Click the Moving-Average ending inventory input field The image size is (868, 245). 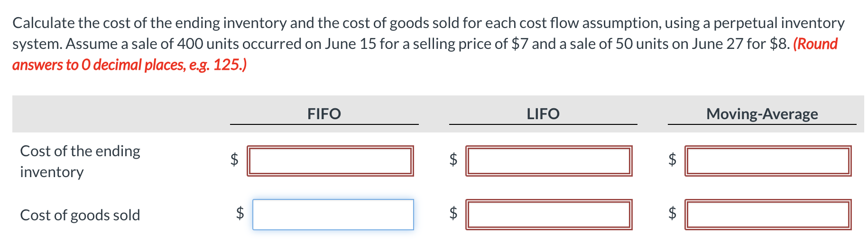click(767, 161)
